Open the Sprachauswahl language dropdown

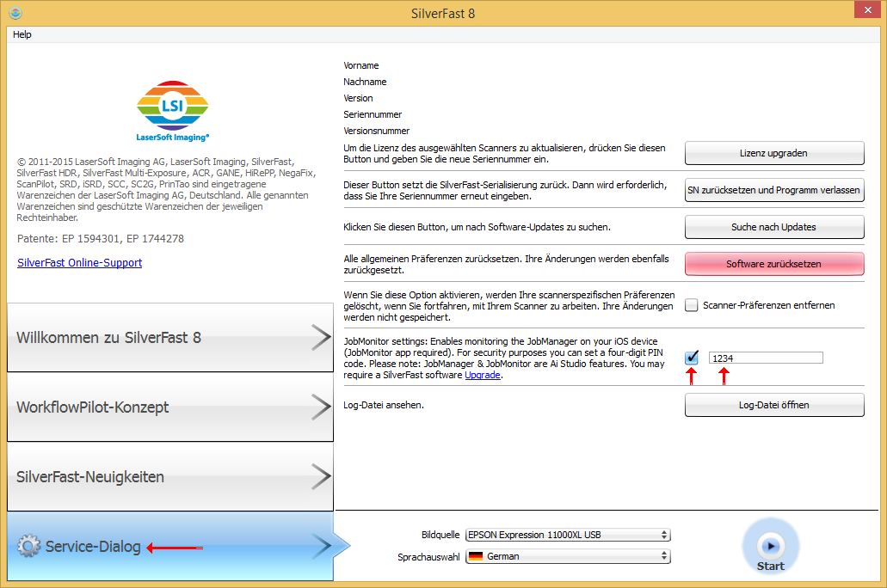pos(567,556)
